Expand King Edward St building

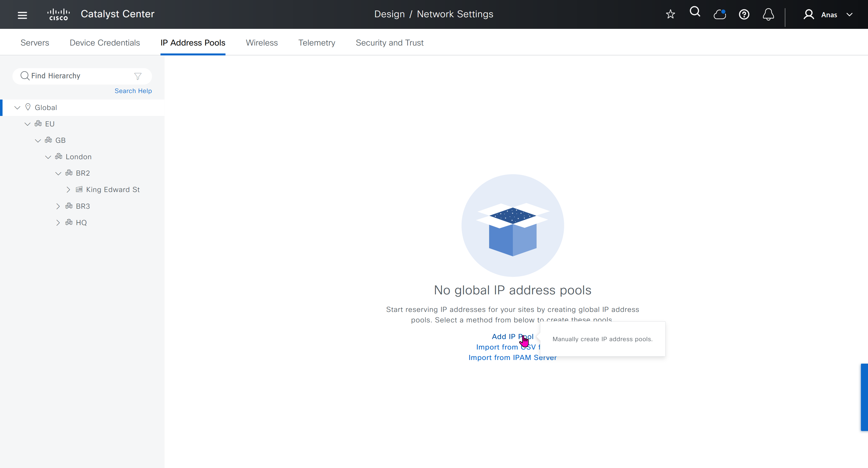click(68, 190)
